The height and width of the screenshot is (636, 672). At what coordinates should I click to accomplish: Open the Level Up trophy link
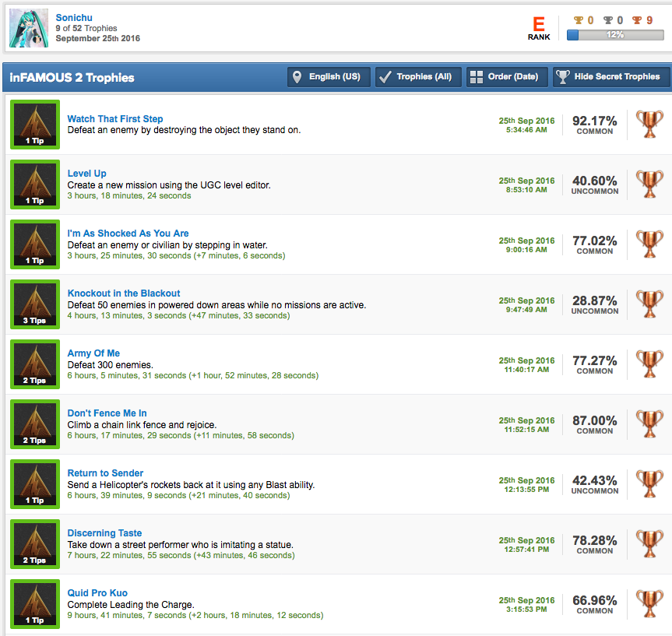[x=86, y=173]
